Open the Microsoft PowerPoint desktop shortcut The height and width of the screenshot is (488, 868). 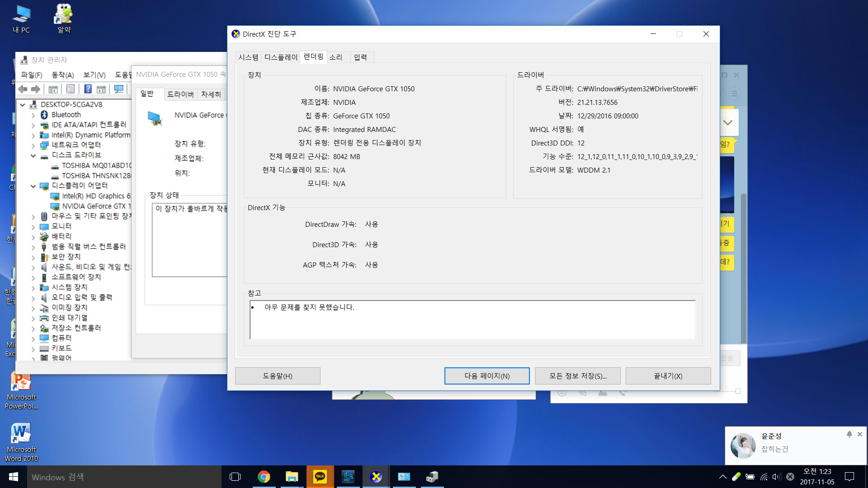[x=21, y=391]
